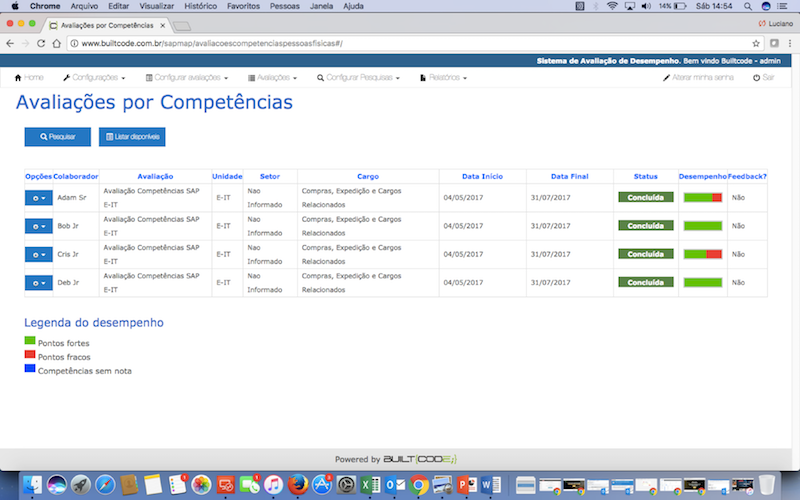Viewport: 800px width, 500px height.
Task: Click Cris Jr's performance bar
Action: point(703,254)
